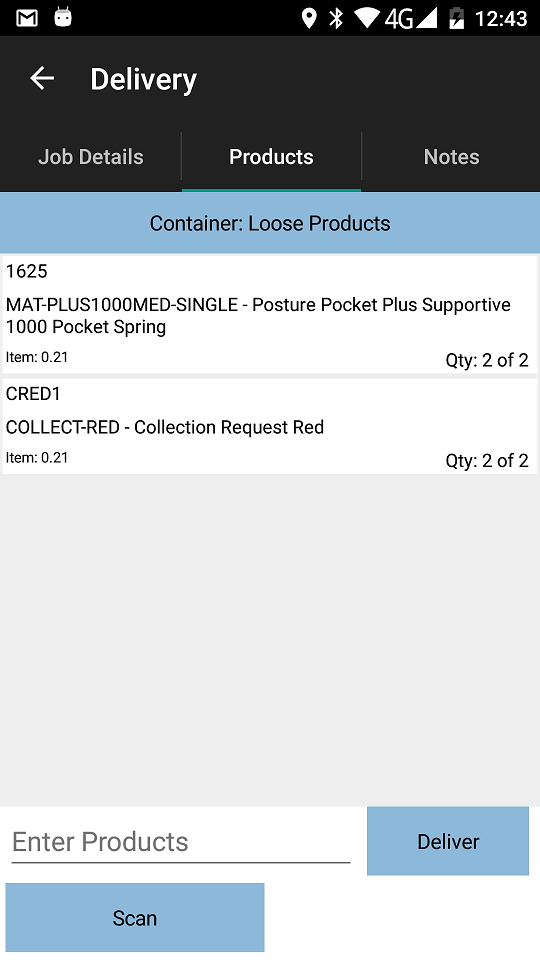The height and width of the screenshot is (960, 540).
Task: Tap the Delivery screen title
Action: (143, 79)
